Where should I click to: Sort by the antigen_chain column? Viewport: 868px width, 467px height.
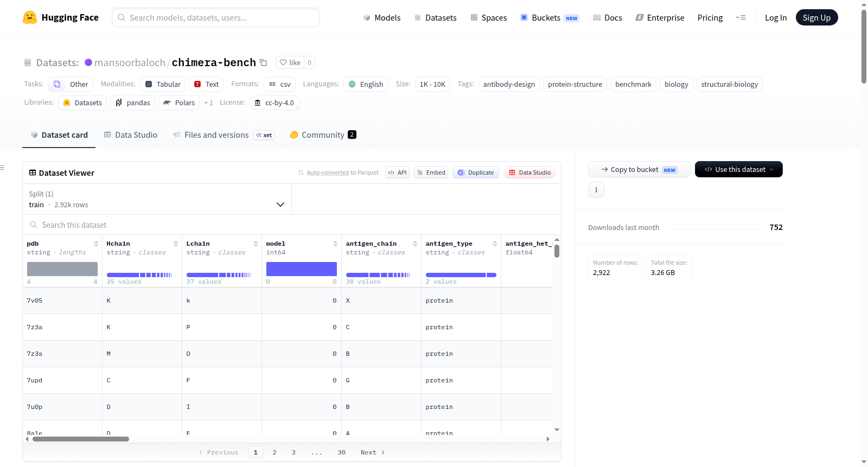(415, 244)
